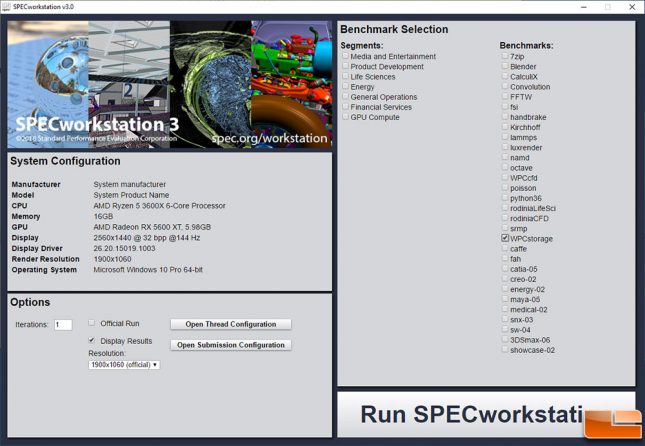The height and width of the screenshot is (446, 645).
Task: Minimize the SPECworkstation window
Action: (x=583, y=7)
